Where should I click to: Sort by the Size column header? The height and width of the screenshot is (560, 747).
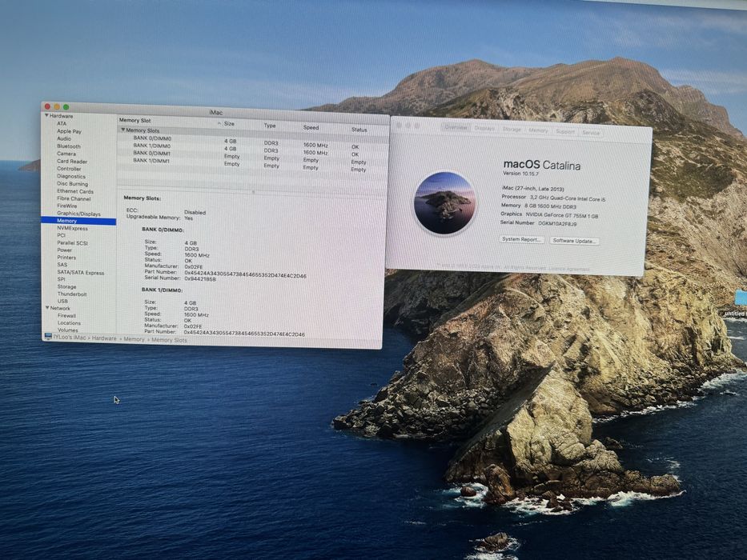click(229, 123)
